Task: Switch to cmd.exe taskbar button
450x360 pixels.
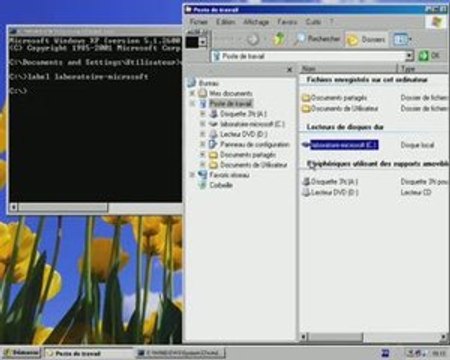Action: [x=180, y=353]
